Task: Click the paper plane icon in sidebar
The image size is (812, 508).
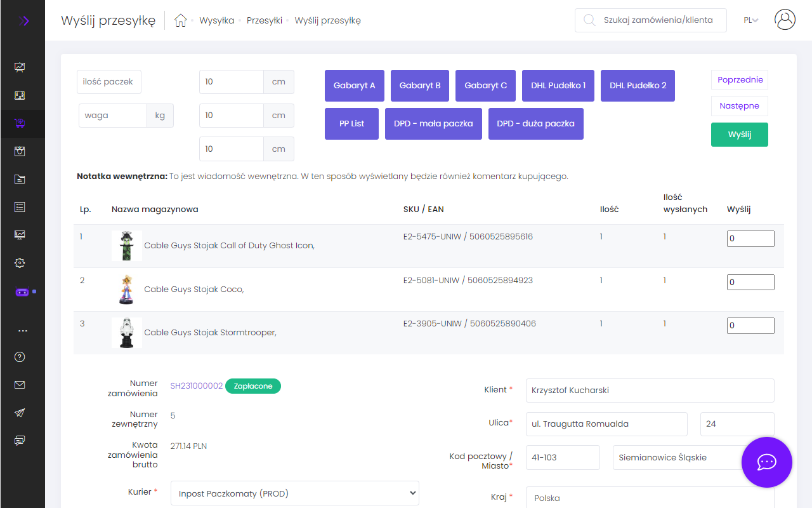Action: click(x=20, y=413)
